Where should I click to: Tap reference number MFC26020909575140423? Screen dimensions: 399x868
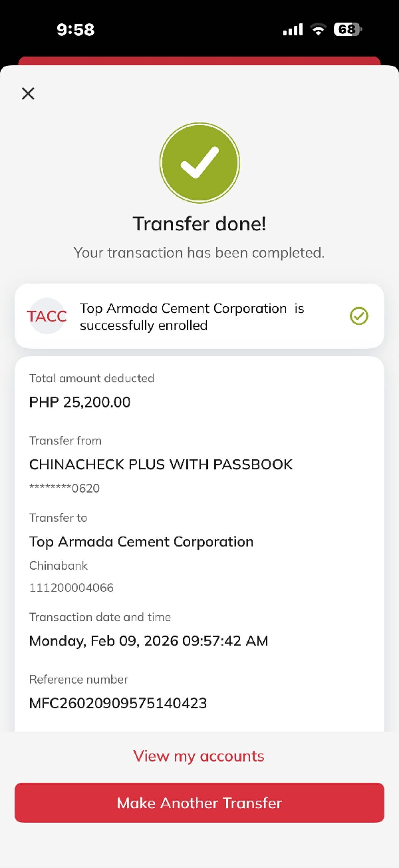point(118,703)
